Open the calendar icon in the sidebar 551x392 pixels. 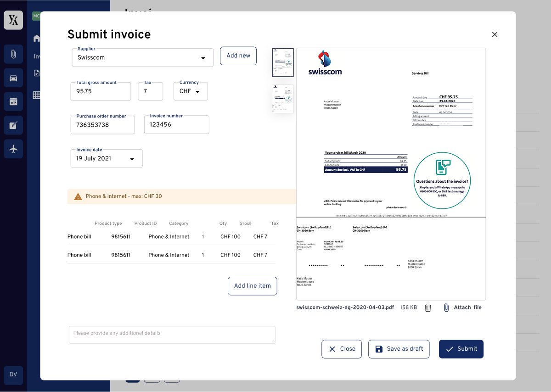click(x=13, y=101)
